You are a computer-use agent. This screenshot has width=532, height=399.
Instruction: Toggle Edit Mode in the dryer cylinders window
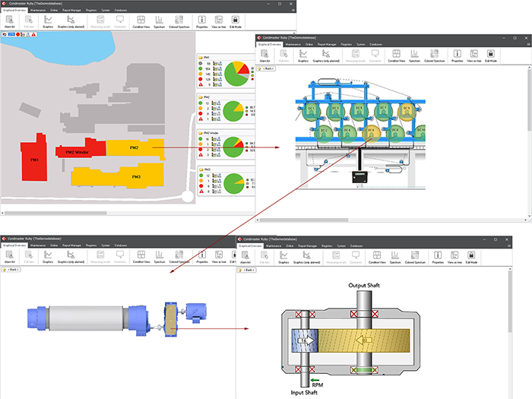491,56
